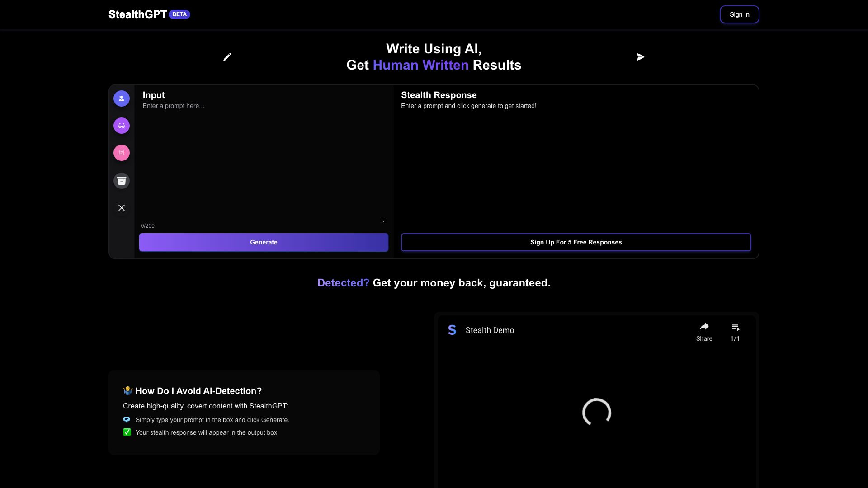Click the Generate button
868x488 pixels.
click(x=264, y=242)
